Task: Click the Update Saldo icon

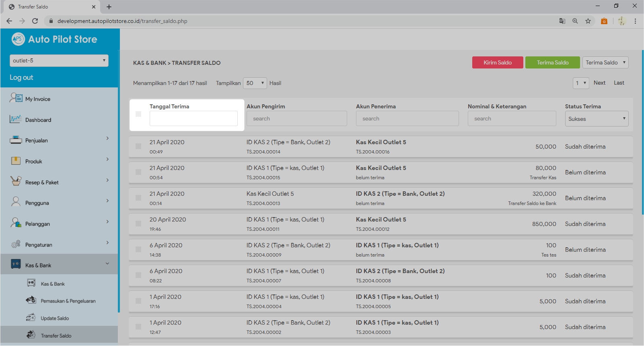Action: click(x=31, y=318)
